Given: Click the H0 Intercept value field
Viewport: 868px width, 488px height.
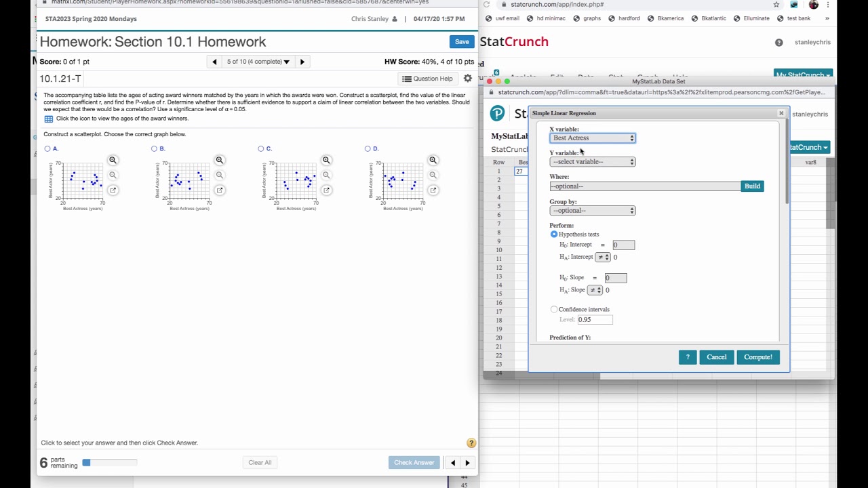Looking at the screenshot, I should click(623, 245).
